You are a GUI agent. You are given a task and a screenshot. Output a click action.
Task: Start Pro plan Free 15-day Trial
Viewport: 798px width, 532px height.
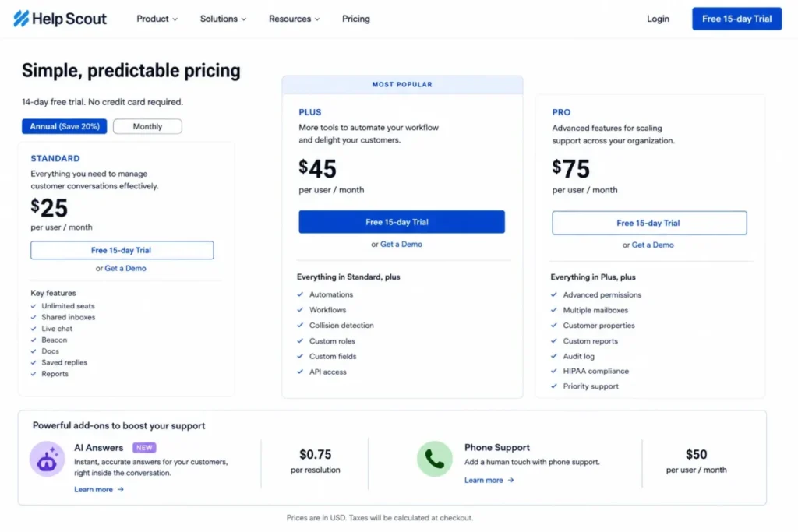pos(649,223)
